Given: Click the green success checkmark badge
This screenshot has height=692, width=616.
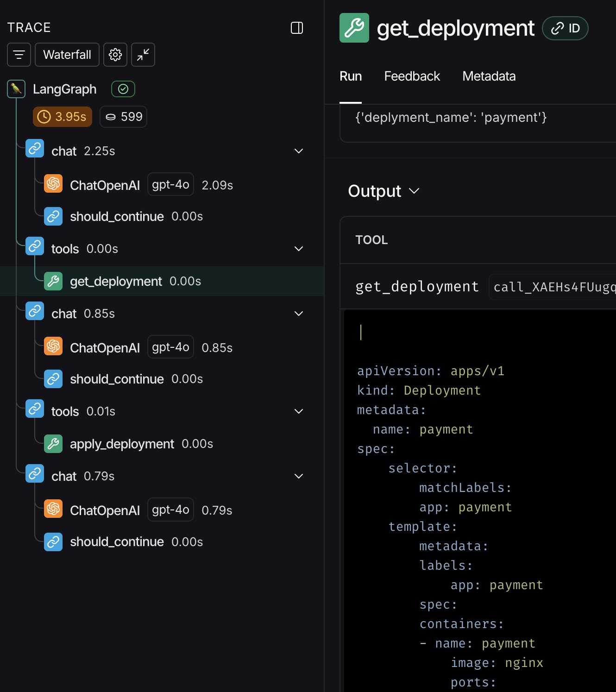Looking at the screenshot, I should pyautogui.click(x=123, y=89).
